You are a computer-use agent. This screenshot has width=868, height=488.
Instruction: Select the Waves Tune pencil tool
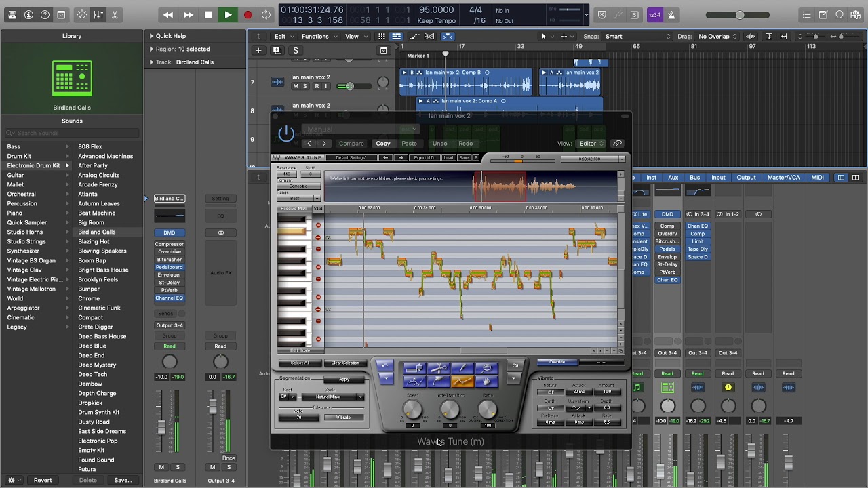[x=462, y=369]
